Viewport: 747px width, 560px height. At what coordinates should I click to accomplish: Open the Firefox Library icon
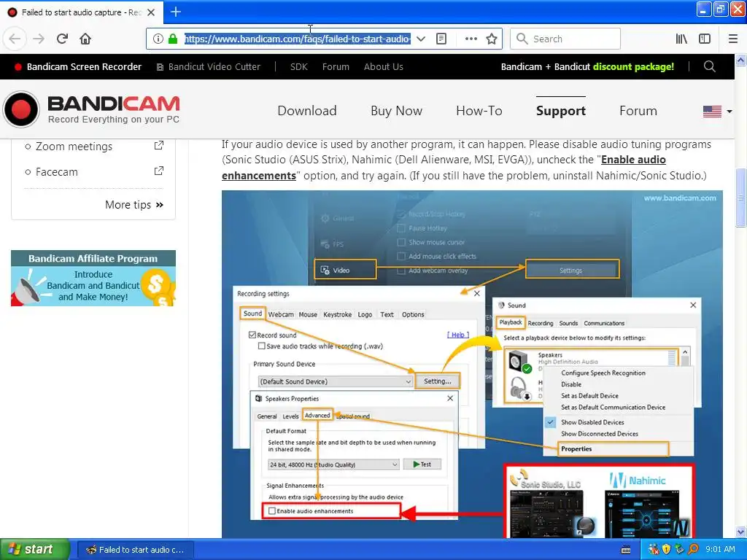(681, 39)
